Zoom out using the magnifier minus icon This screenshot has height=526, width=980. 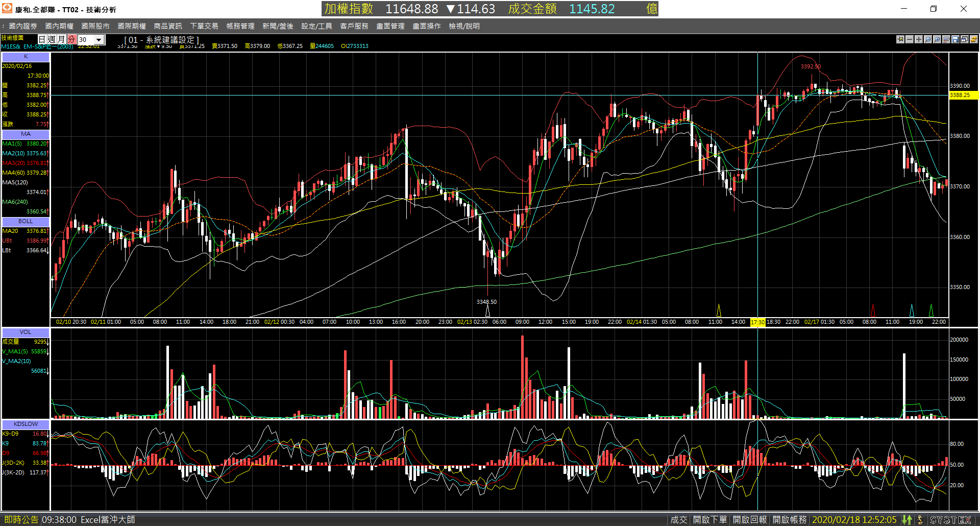pos(928,39)
